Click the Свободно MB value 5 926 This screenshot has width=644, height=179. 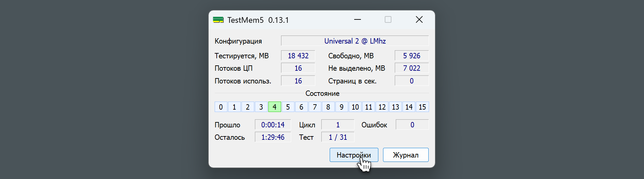412,56
